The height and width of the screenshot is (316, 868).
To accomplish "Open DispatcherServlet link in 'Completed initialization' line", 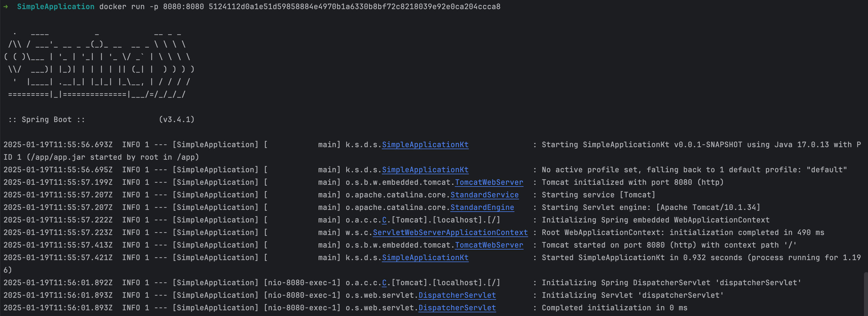I will pyautogui.click(x=457, y=308).
